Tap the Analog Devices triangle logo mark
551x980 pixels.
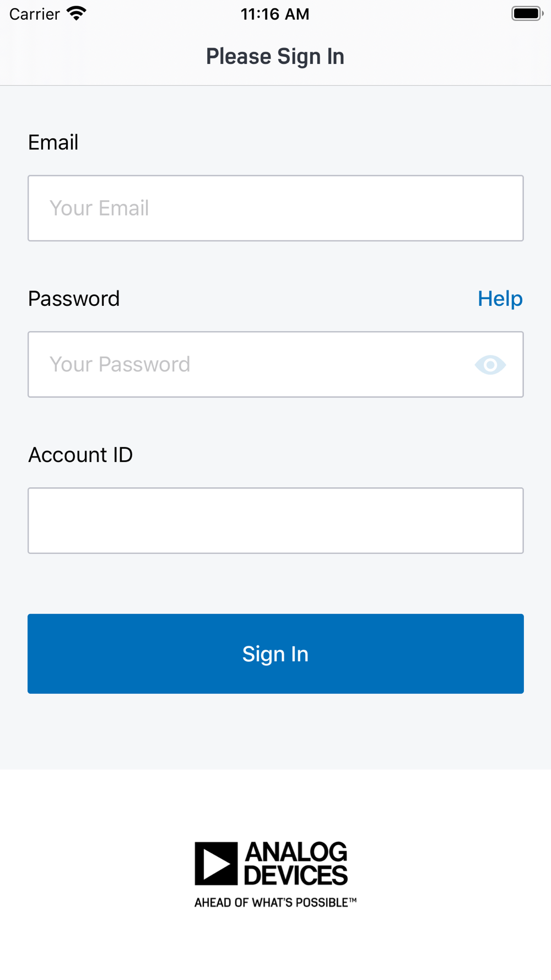click(216, 863)
